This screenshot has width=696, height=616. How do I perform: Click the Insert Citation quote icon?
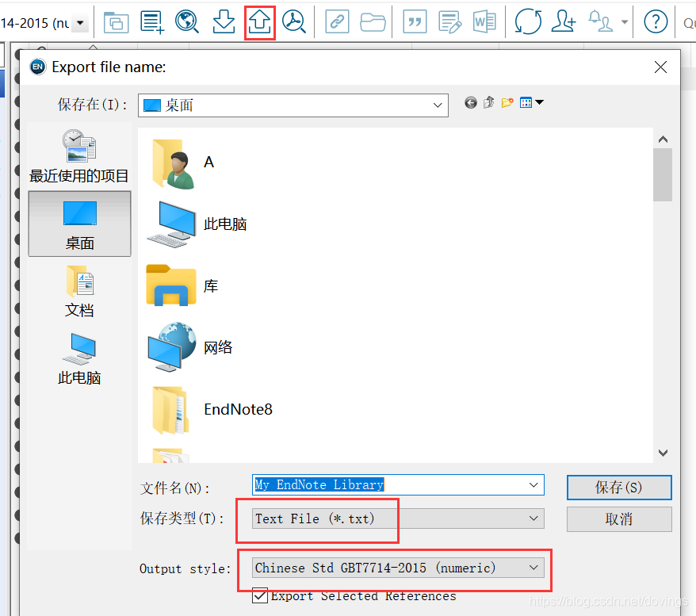pyautogui.click(x=415, y=21)
